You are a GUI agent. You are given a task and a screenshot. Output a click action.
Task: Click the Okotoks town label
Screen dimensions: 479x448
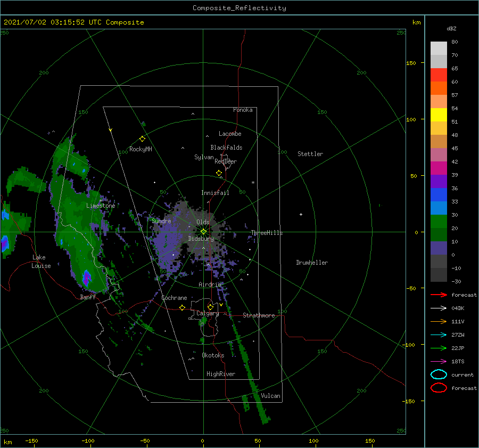213,355
